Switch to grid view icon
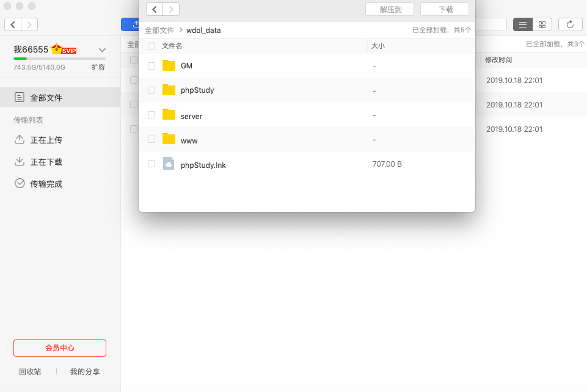The image size is (587, 392). click(x=542, y=24)
